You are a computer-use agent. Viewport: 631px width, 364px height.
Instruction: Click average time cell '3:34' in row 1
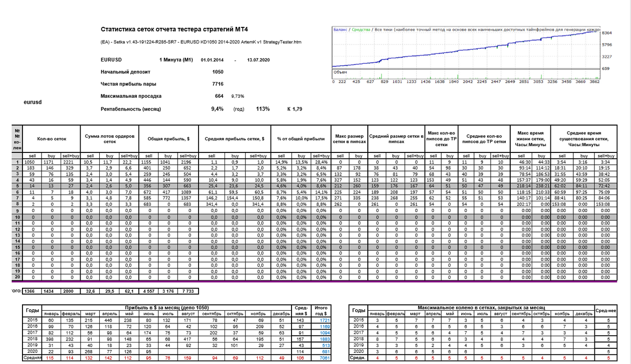[606, 162]
